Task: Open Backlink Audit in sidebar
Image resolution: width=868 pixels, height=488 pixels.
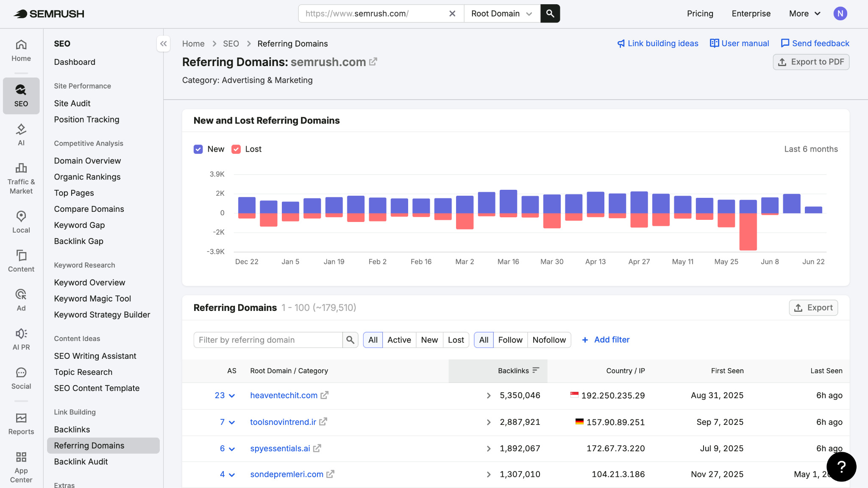Action: (x=81, y=462)
